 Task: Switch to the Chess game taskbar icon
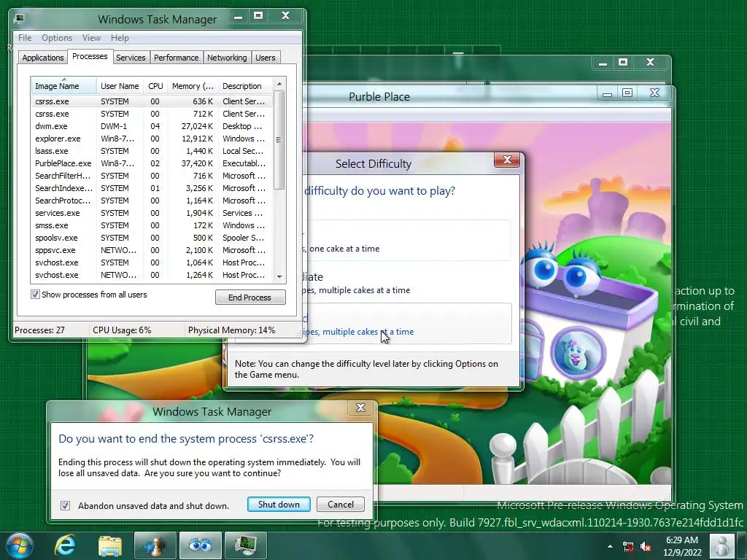click(x=155, y=545)
